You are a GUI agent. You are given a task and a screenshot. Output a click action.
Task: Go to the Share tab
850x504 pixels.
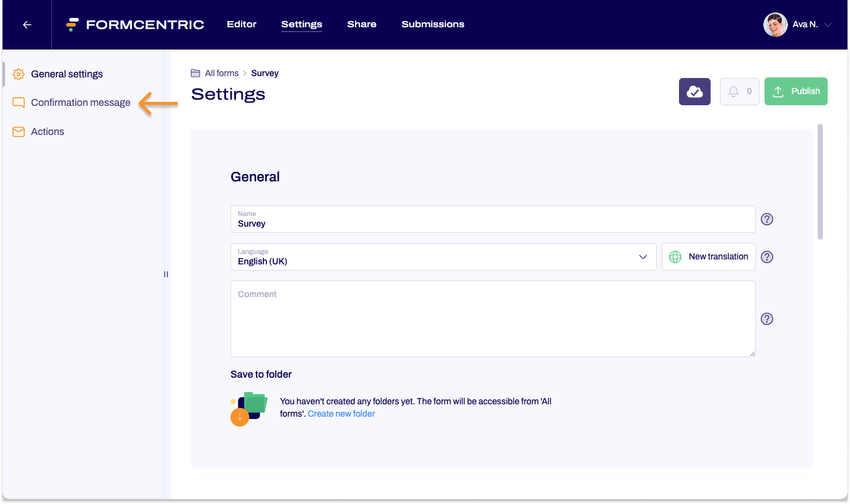point(362,24)
